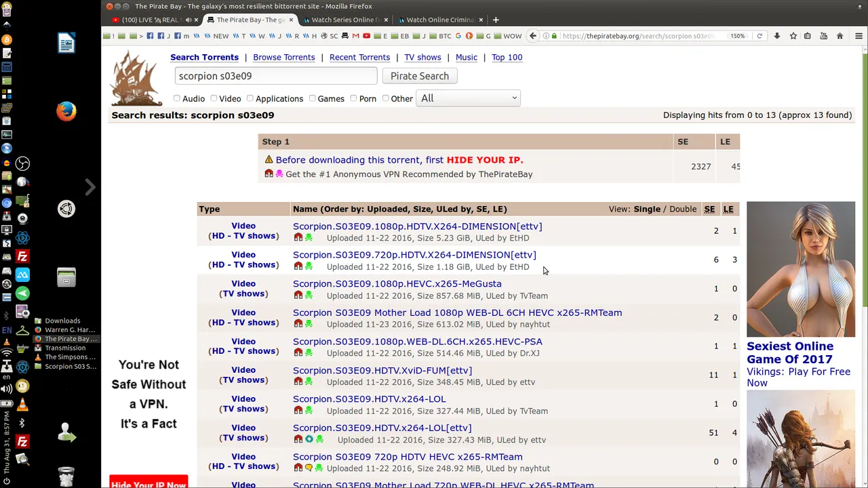Toggle the Other category checkbox
The height and width of the screenshot is (488, 868).
tap(386, 98)
